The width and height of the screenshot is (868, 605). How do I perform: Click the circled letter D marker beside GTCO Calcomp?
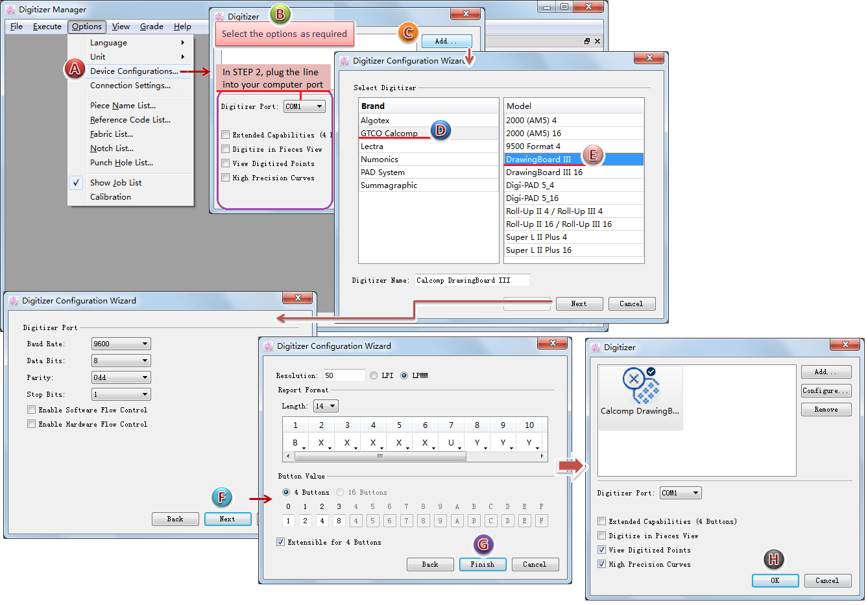pyautogui.click(x=440, y=130)
